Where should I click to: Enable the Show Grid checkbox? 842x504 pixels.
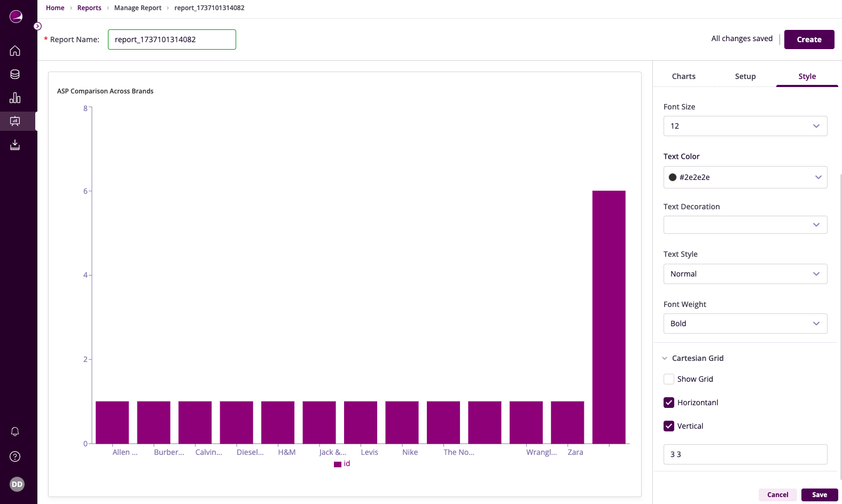click(x=669, y=379)
